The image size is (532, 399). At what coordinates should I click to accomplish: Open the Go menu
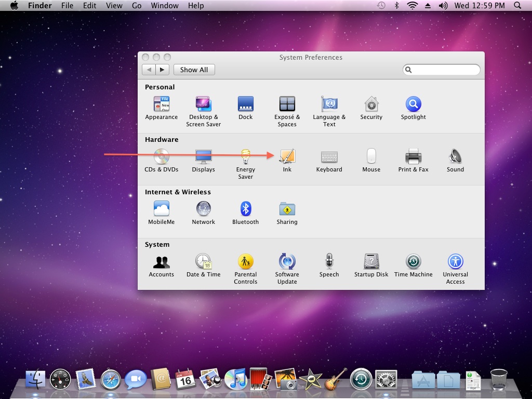(137, 5)
